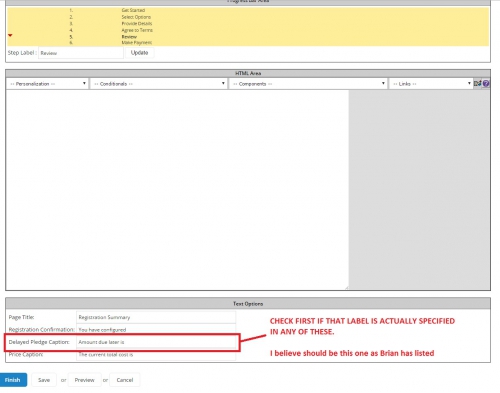Open the Links dropdown

click(431, 84)
